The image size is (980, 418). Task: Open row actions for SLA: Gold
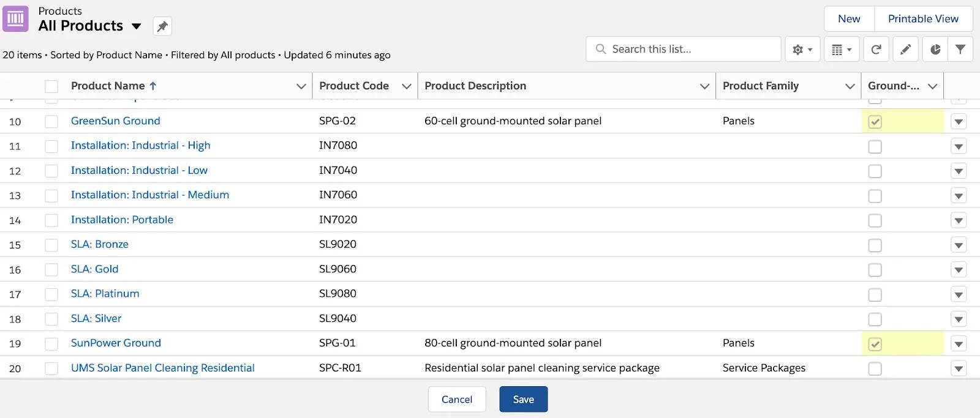tap(959, 270)
